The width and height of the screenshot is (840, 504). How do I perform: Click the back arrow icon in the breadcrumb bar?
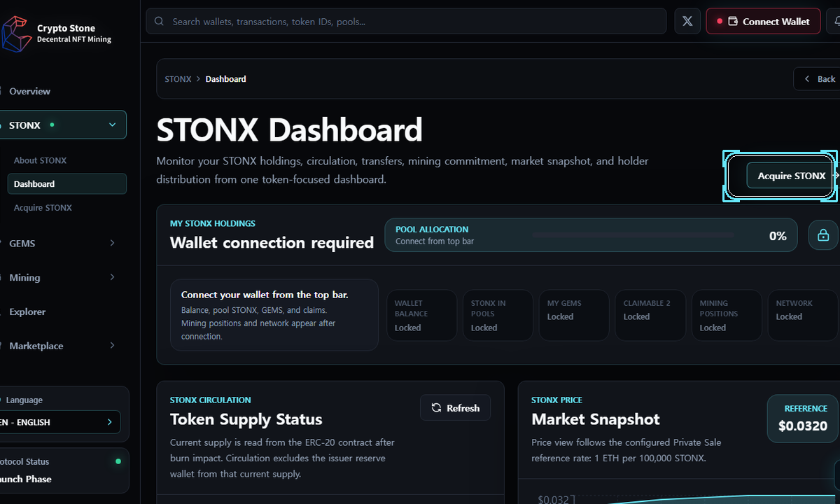coord(807,79)
